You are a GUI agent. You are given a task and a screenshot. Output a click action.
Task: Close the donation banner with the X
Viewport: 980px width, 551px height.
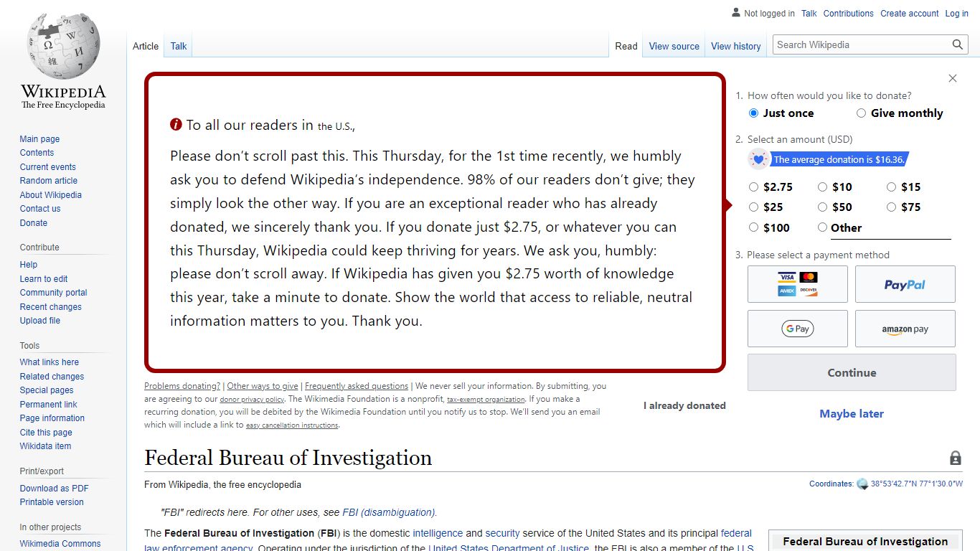click(953, 78)
